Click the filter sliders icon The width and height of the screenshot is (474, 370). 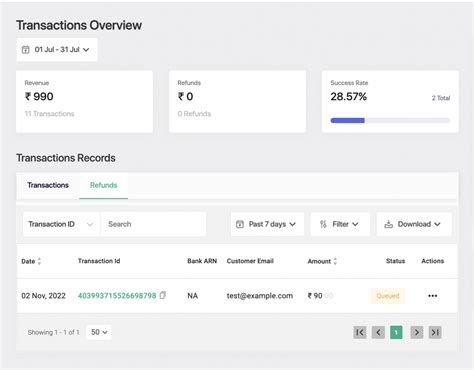point(323,224)
